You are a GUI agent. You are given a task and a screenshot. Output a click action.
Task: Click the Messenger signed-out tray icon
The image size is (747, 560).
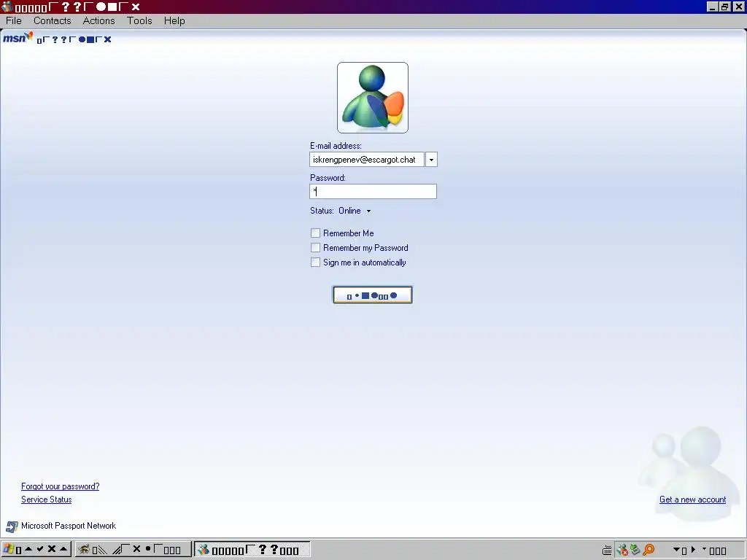pyautogui.click(x=622, y=550)
